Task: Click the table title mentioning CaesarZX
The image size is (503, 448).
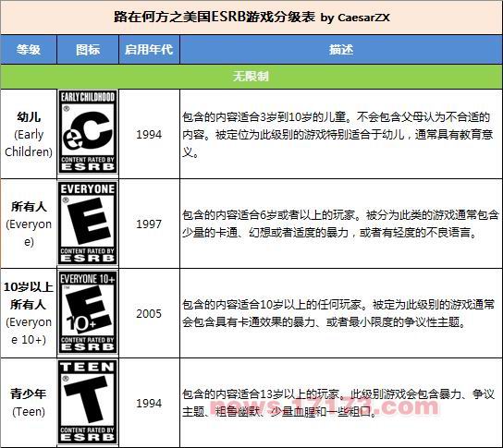Action: point(251,18)
